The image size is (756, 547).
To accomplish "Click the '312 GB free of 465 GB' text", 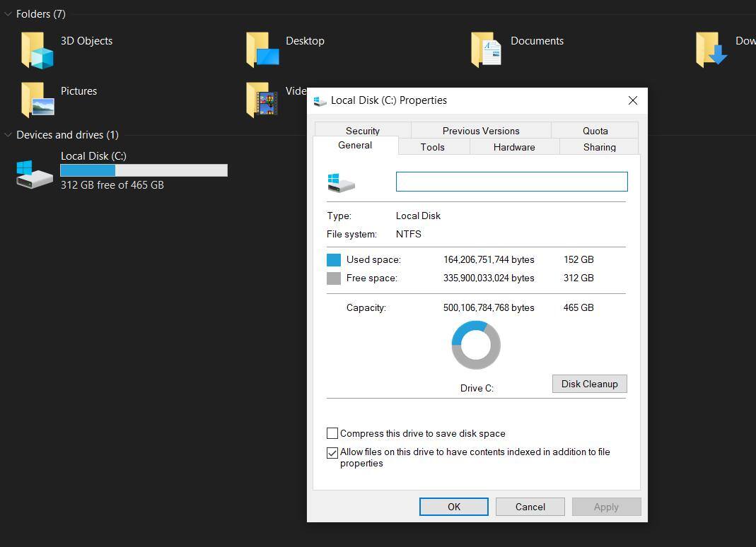I will point(112,185).
